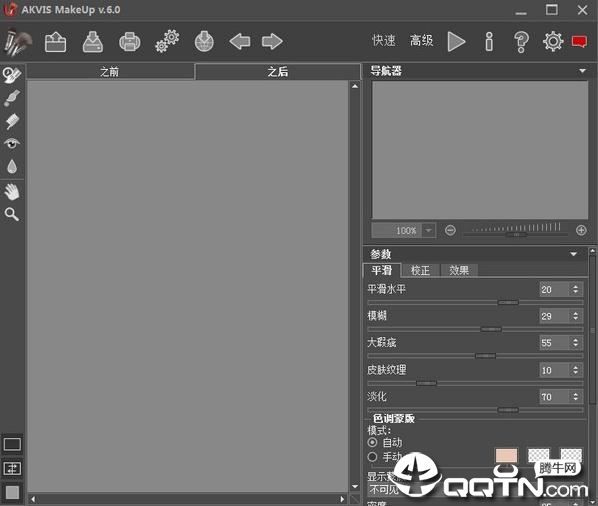Open an image file with the open-folder icon
The image size is (598, 506).
[55, 42]
